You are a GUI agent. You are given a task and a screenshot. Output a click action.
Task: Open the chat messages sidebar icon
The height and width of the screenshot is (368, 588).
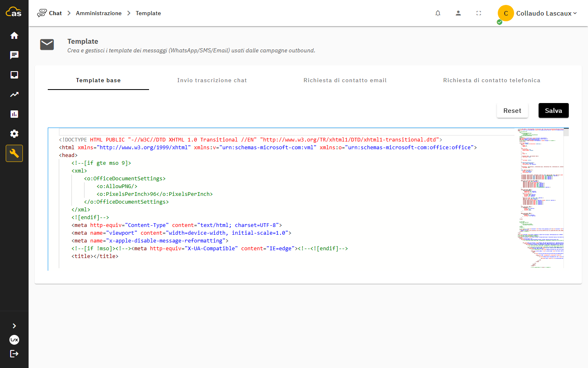pos(14,55)
